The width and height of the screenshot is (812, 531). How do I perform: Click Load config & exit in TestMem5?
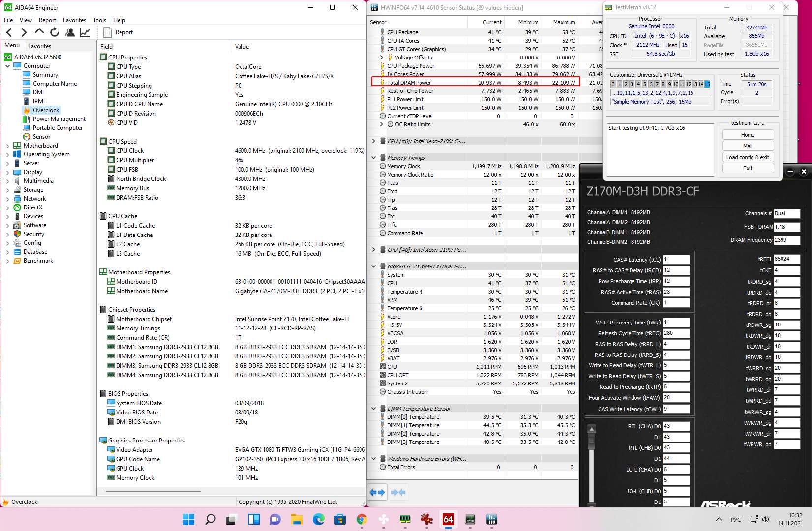coord(748,157)
